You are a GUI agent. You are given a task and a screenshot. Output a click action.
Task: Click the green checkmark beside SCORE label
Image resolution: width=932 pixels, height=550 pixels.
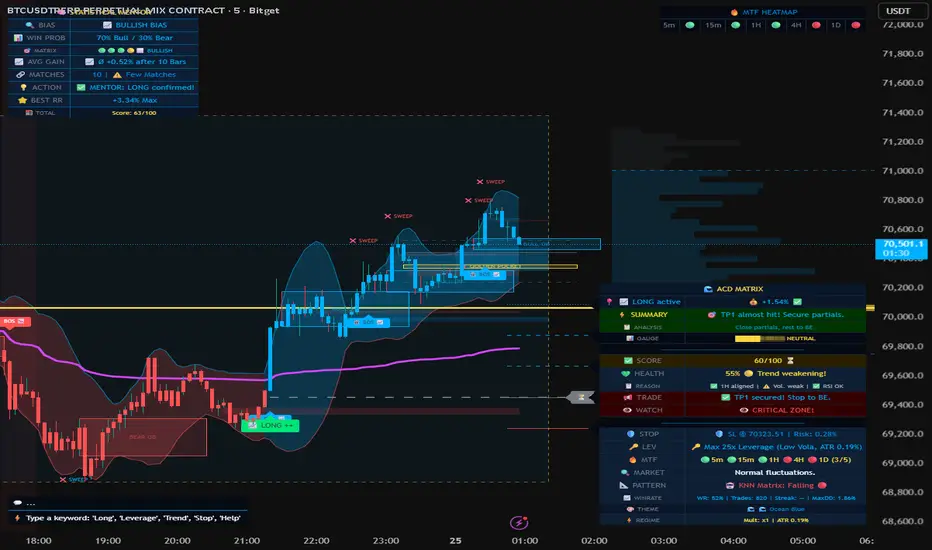pos(628,360)
